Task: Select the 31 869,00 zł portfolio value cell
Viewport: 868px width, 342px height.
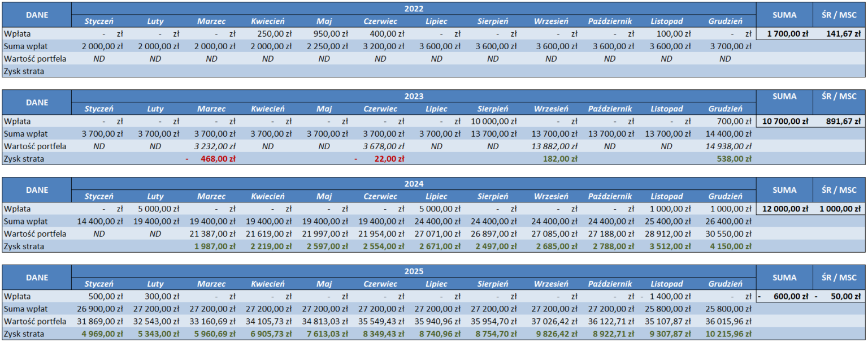Action: click(99, 322)
